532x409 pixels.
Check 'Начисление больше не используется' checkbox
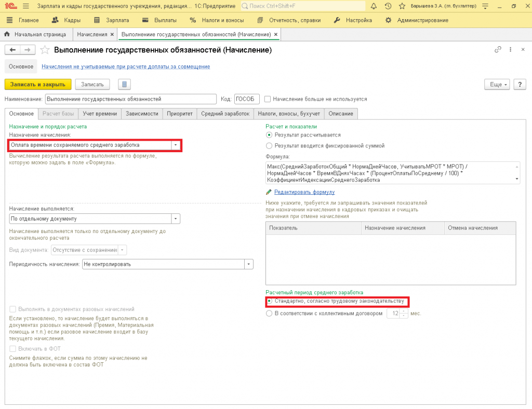268,99
